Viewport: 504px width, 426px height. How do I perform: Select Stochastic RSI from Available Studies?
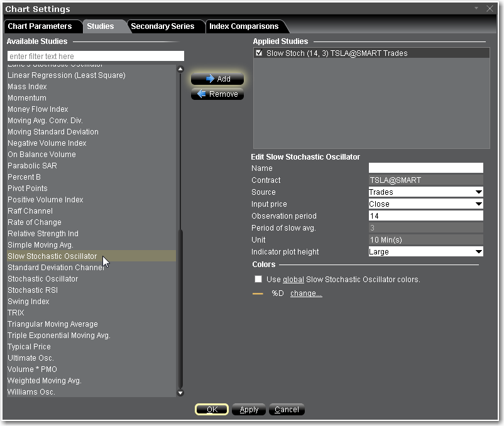pos(33,290)
